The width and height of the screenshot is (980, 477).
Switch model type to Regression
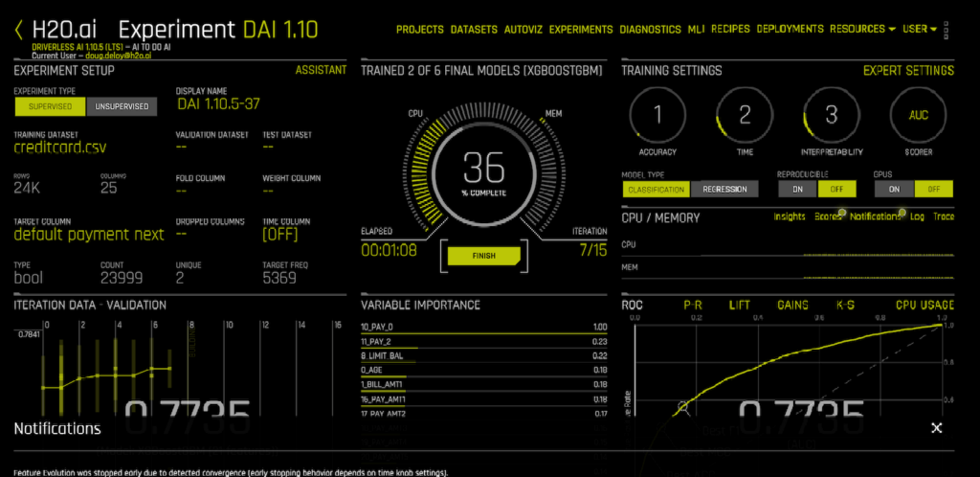click(x=724, y=189)
